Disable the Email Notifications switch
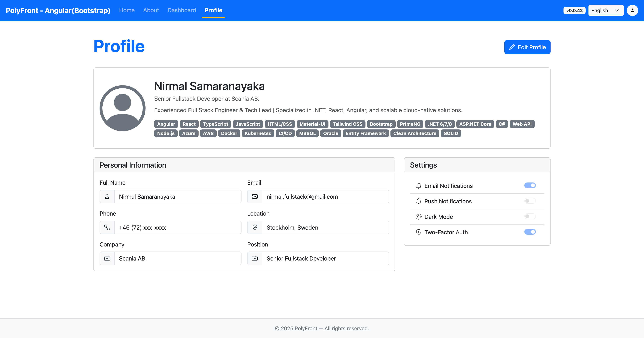 click(x=530, y=185)
